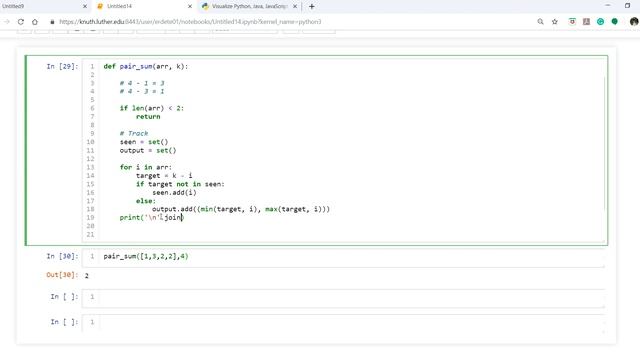Click line number 1 of cell 29
The image size is (640, 360).
[x=92, y=66]
